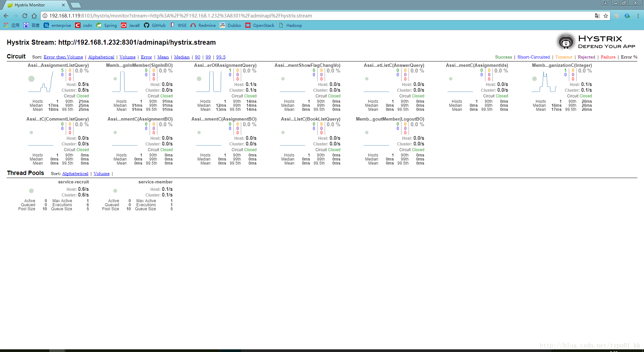Sort circuits by Median

(182, 57)
